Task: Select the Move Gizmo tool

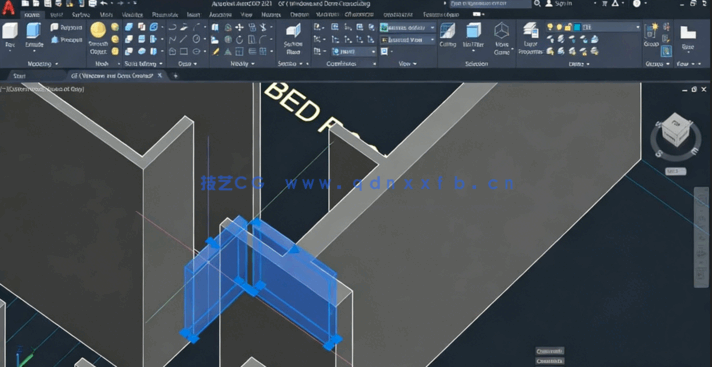Action: click(x=502, y=38)
